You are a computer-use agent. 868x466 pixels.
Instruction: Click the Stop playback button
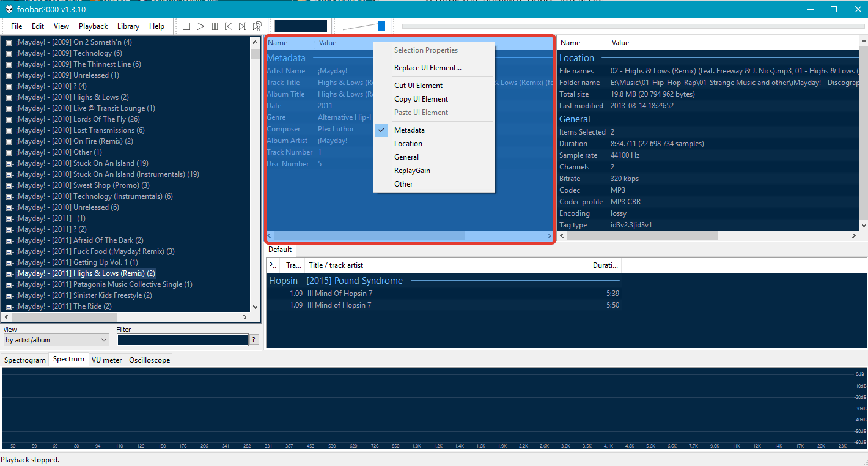pyautogui.click(x=186, y=26)
